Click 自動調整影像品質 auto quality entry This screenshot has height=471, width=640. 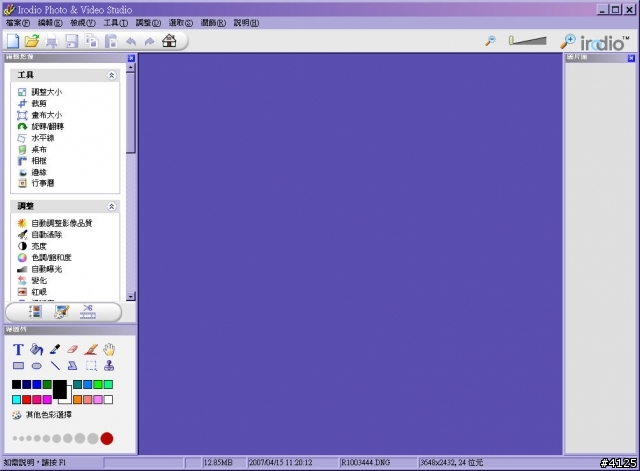click(x=55, y=223)
